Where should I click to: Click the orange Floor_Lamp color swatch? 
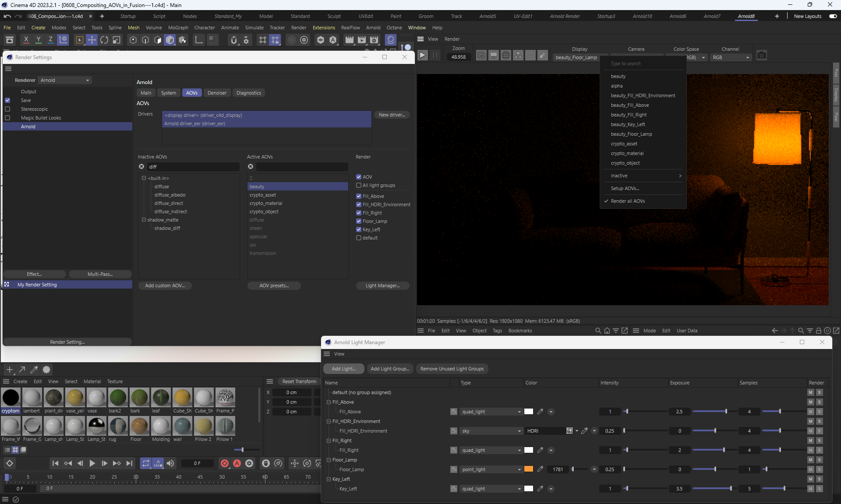point(529,469)
